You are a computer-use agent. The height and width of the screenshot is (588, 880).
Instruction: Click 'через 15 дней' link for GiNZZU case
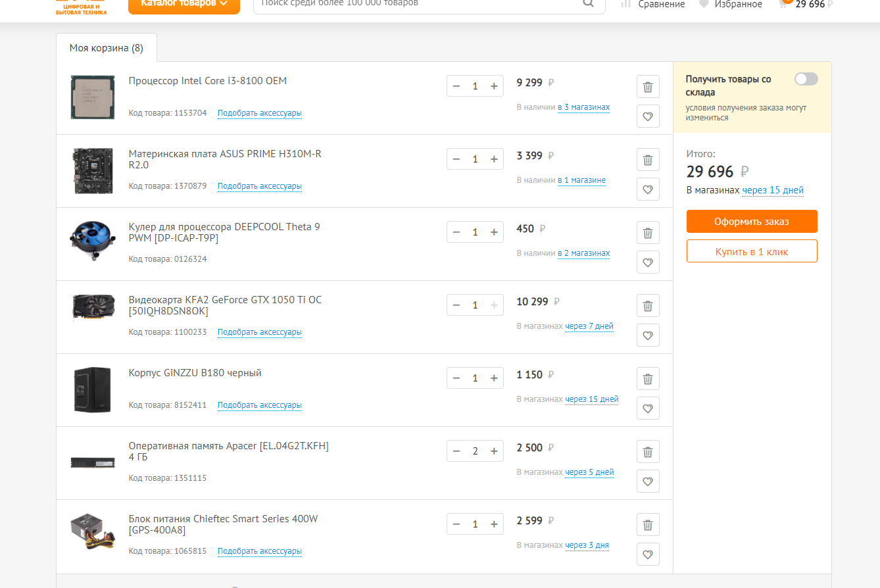592,399
